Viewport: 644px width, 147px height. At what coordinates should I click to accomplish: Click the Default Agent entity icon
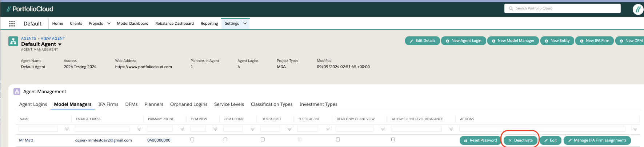click(x=13, y=41)
